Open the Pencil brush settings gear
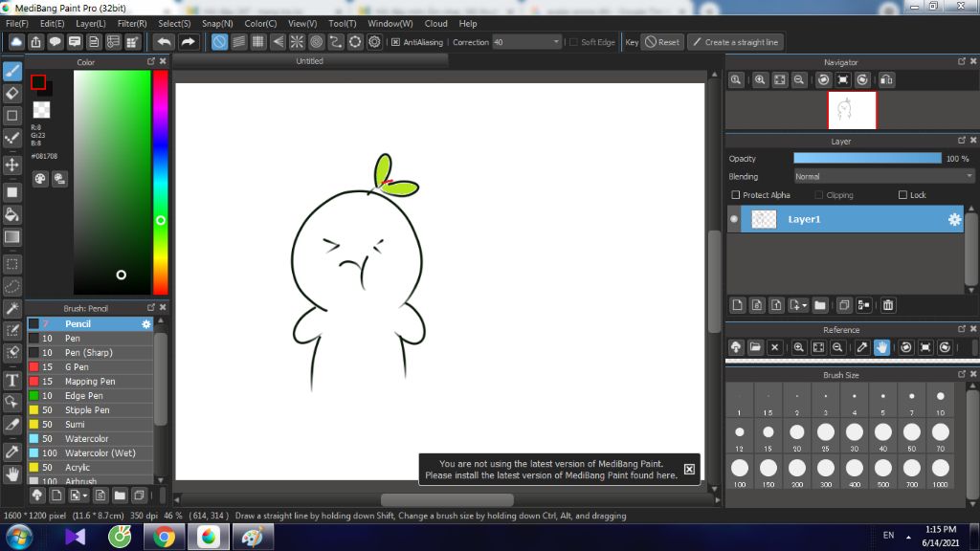This screenshot has width=980, height=551. [146, 323]
